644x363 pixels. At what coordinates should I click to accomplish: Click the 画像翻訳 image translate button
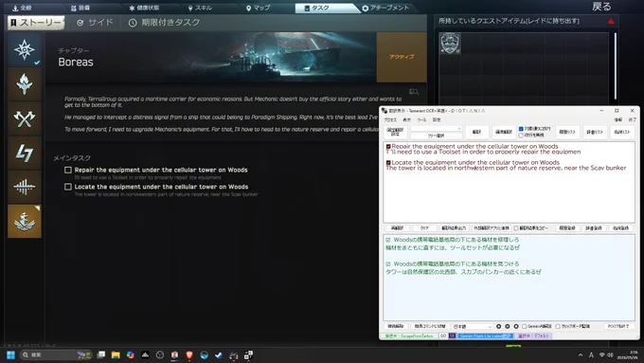(503, 132)
